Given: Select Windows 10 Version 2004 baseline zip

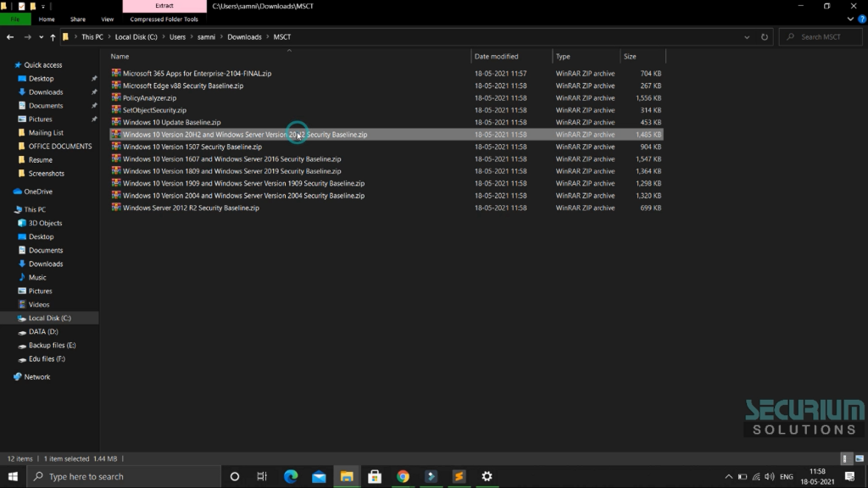Looking at the screenshot, I should (x=387, y=196).
